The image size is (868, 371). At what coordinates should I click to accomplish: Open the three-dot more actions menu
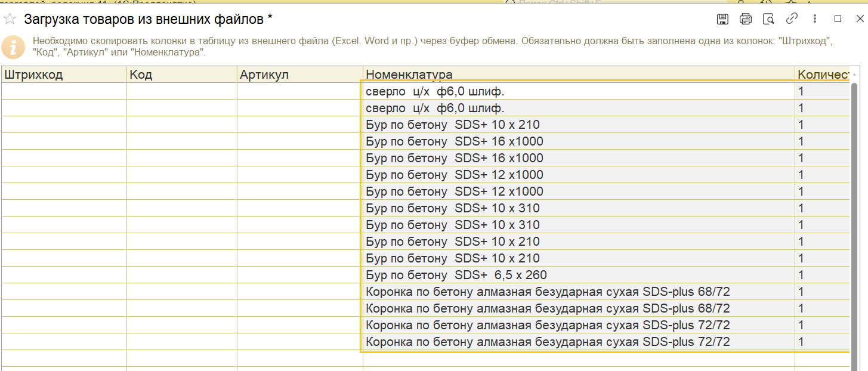pos(815,19)
